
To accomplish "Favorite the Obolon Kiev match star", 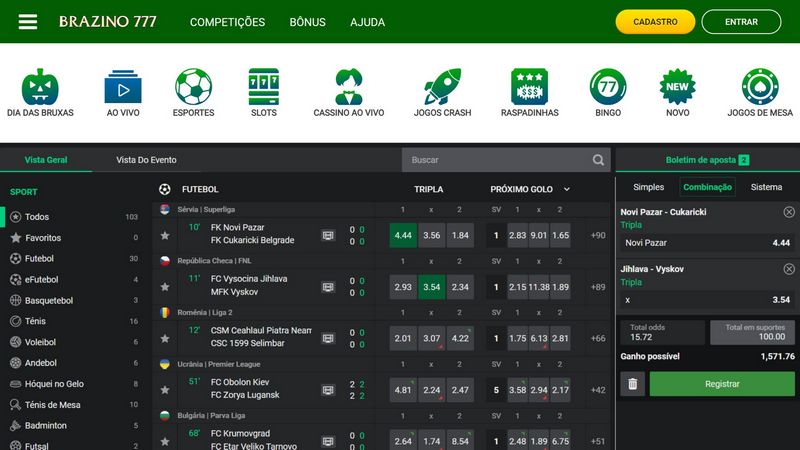I will coord(165,390).
